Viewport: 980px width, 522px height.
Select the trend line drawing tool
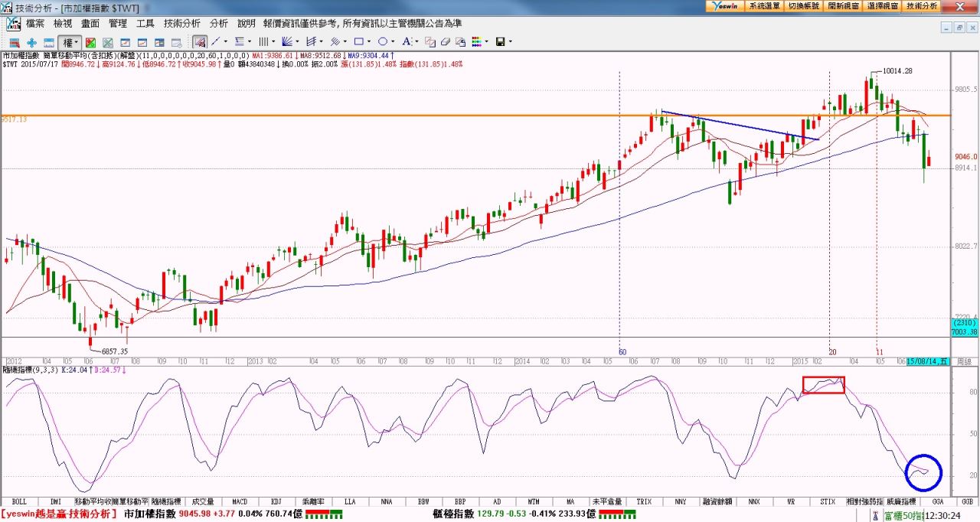click(x=216, y=41)
